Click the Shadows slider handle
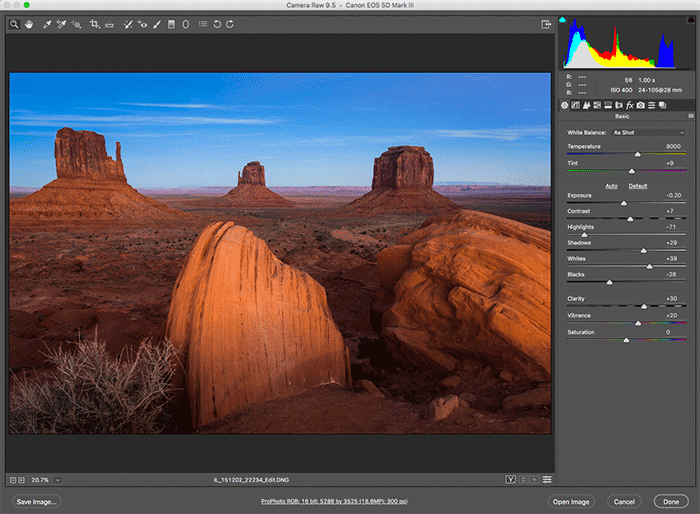The height and width of the screenshot is (514, 700). click(x=643, y=251)
